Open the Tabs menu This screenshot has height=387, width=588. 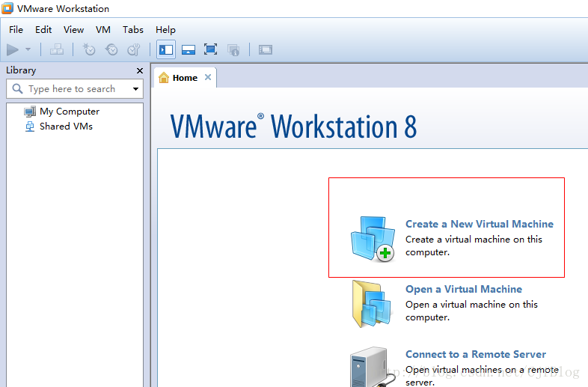click(x=133, y=30)
